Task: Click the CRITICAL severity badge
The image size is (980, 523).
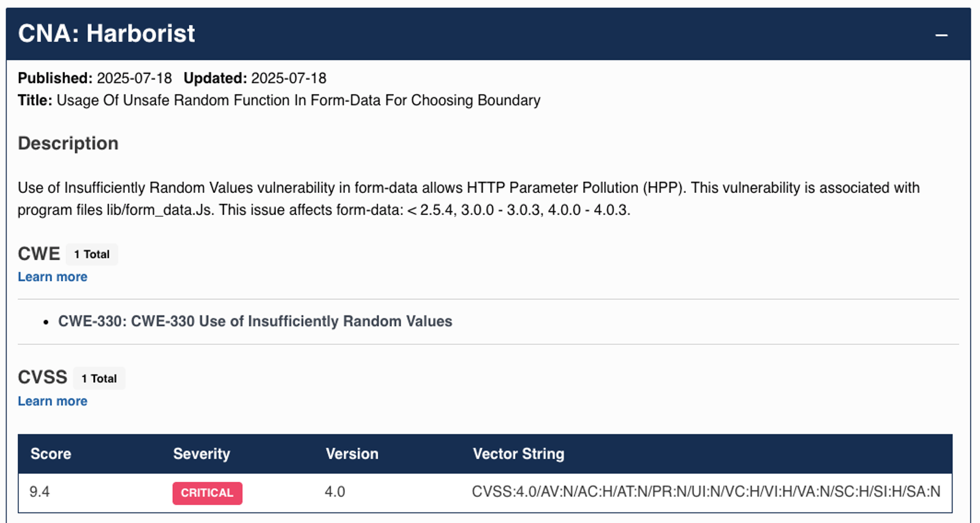Action: click(x=207, y=493)
